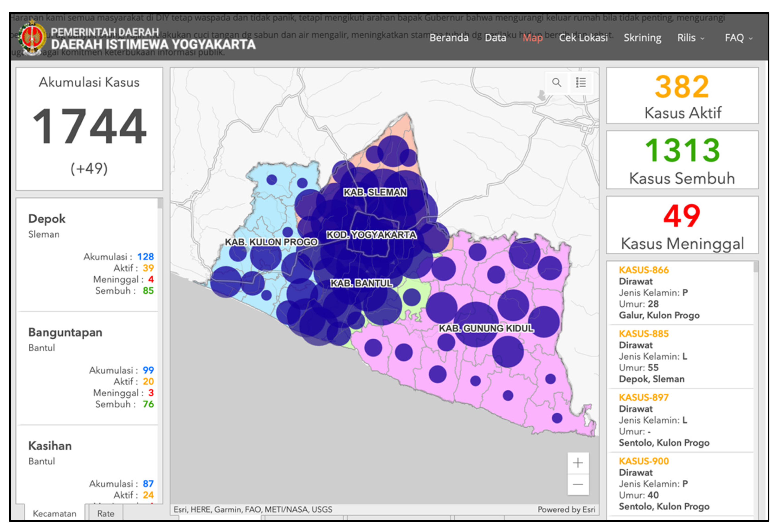Select the KASUS-866 case entry
This screenshot has height=532, width=781.
pos(643,270)
